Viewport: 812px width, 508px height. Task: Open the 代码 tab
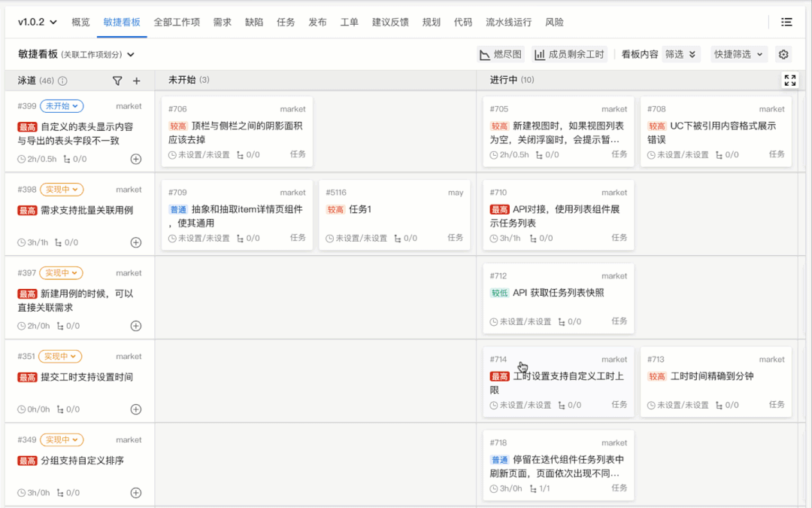click(x=463, y=22)
